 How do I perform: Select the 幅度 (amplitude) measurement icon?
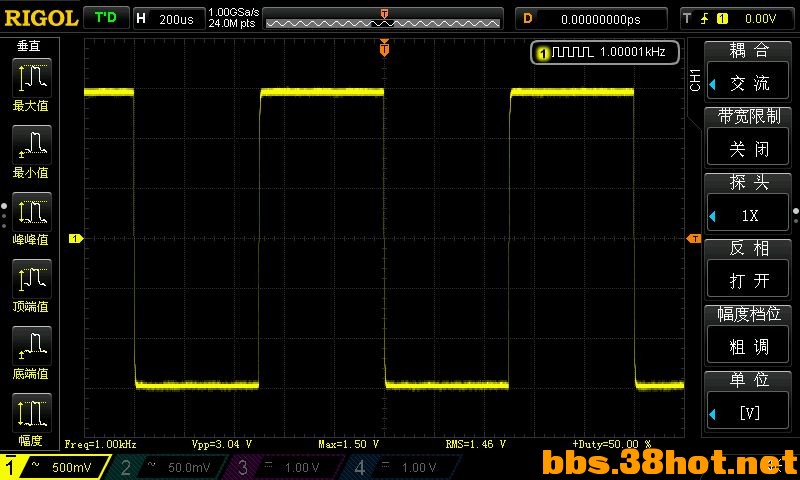tap(32, 413)
